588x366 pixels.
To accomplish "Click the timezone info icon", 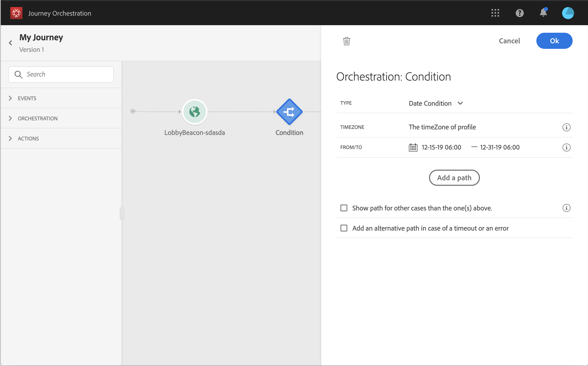I will 566,127.
